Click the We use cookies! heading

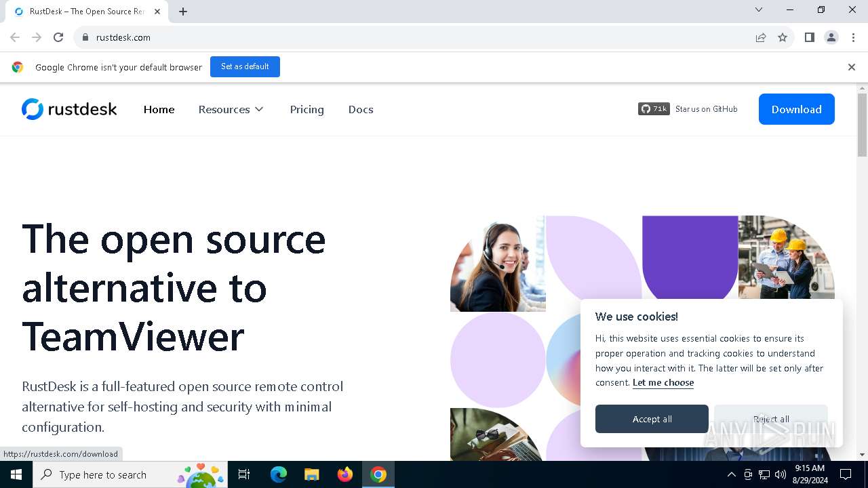(636, 317)
